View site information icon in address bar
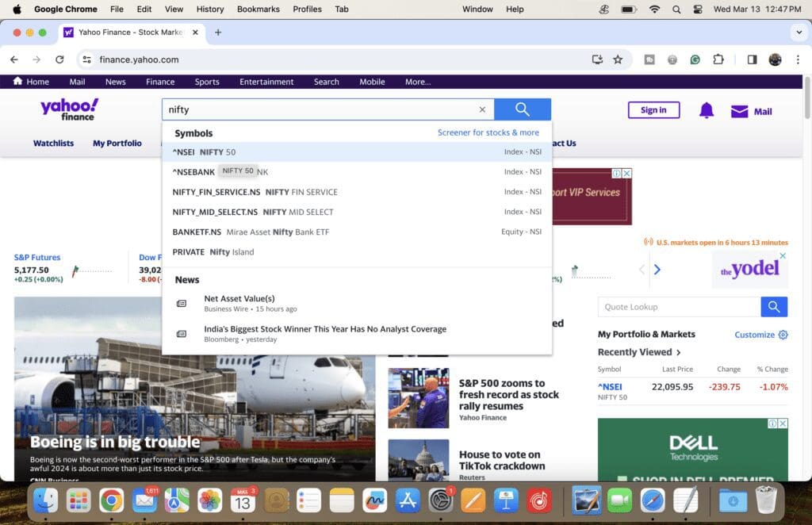The width and height of the screenshot is (812, 525). pos(87,59)
